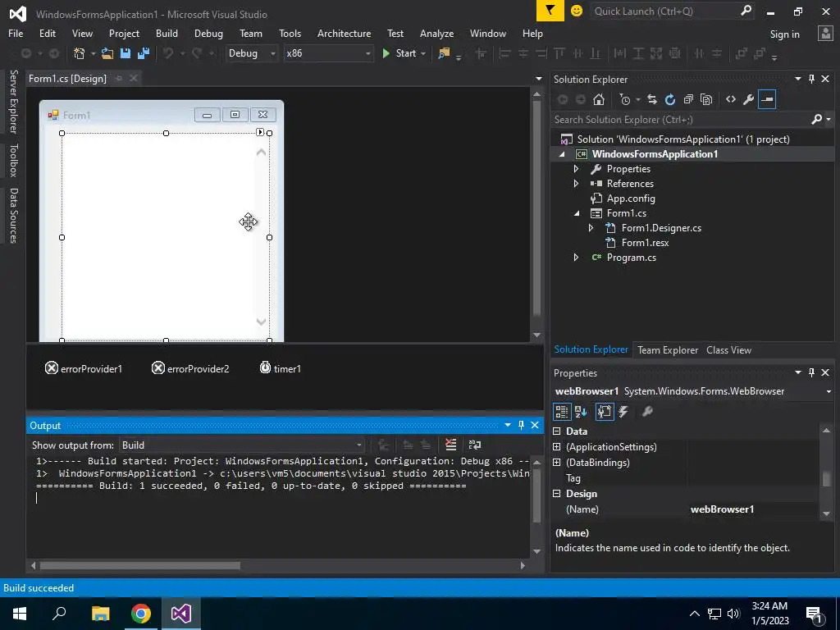
Task: Select the timer1 component in tray
Action: click(281, 368)
